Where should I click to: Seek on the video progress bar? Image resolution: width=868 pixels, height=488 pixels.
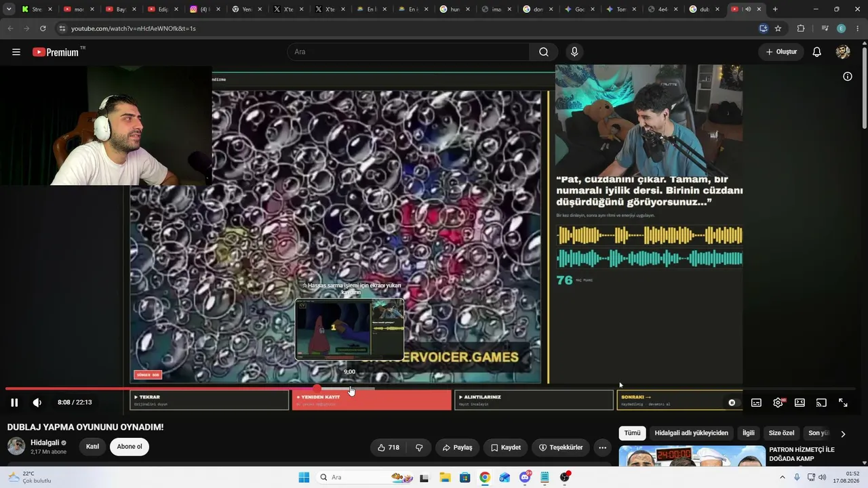[x=430, y=388]
